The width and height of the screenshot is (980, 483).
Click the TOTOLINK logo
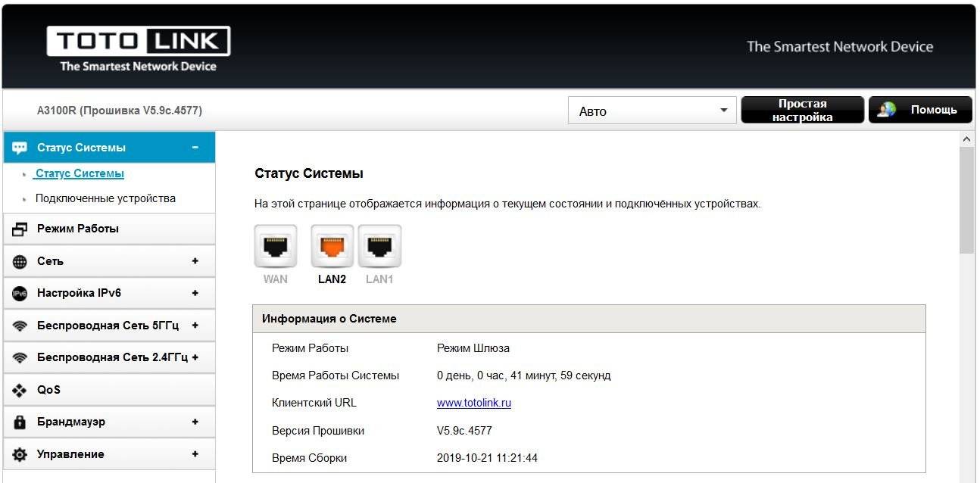tap(139, 50)
